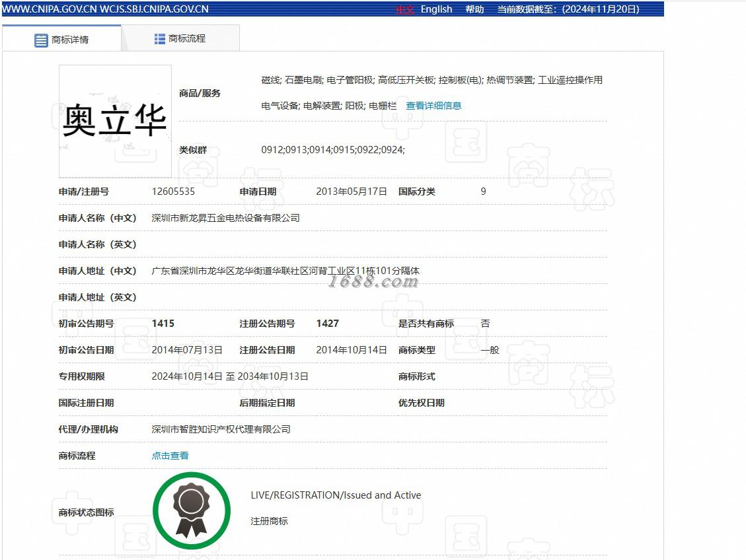
Task: Click the 商标详情 list icon
Action: (42, 40)
